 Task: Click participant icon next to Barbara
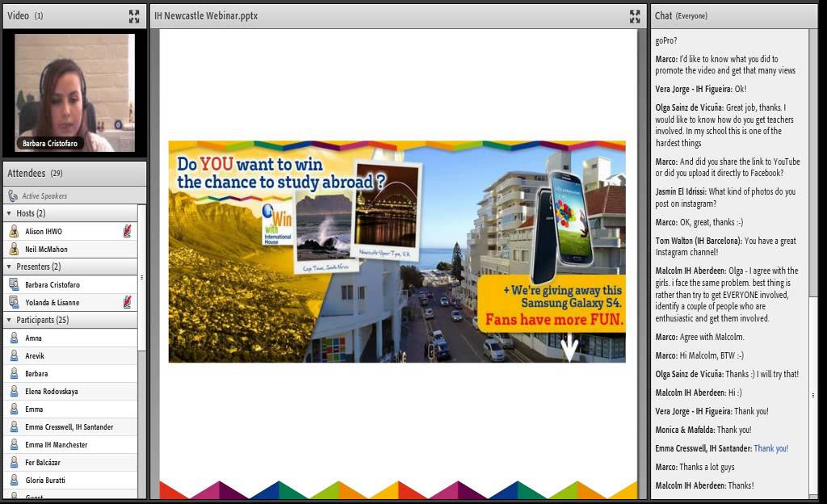tap(15, 373)
